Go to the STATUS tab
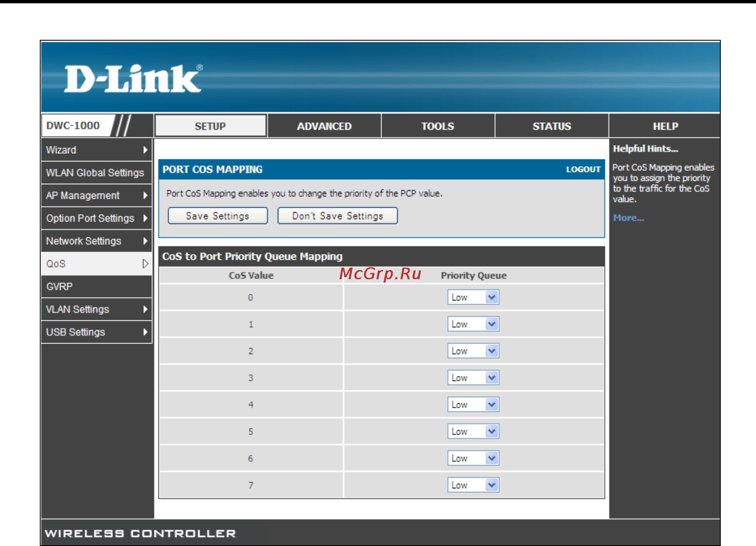756x546 pixels. pos(552,126)
